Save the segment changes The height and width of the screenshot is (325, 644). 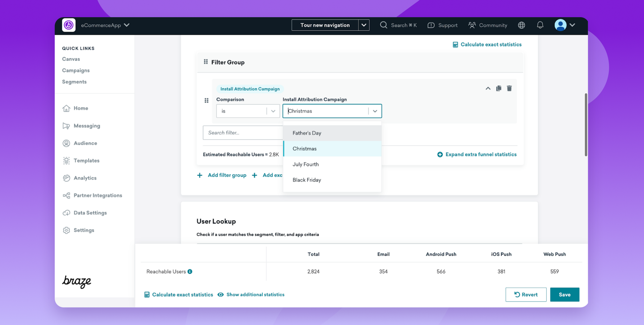click(564, 294)
